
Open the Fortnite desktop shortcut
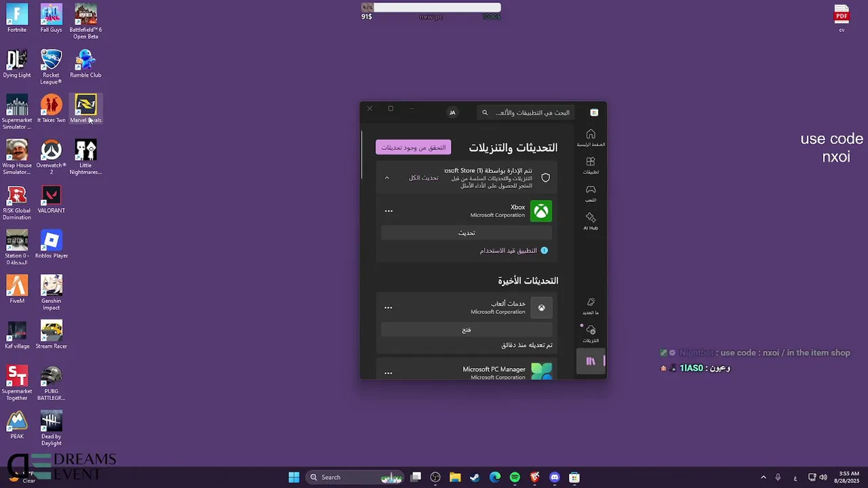coord(17,18)
